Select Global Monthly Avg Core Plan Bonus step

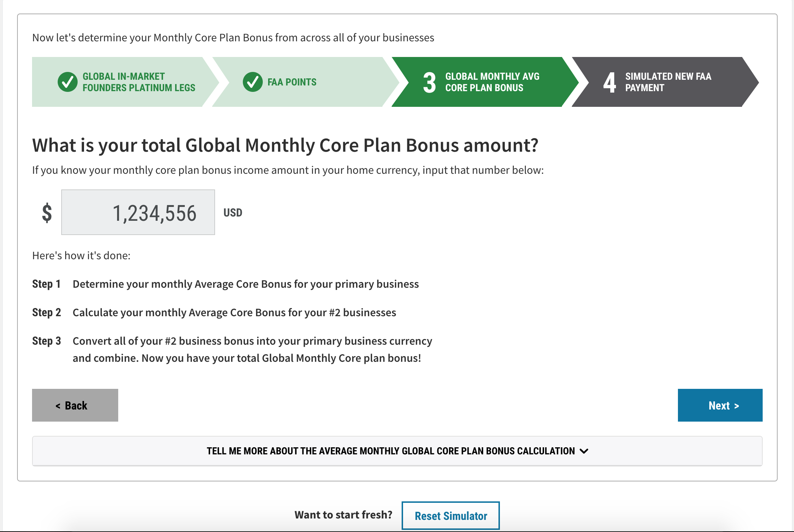click(x=492, y=82)
